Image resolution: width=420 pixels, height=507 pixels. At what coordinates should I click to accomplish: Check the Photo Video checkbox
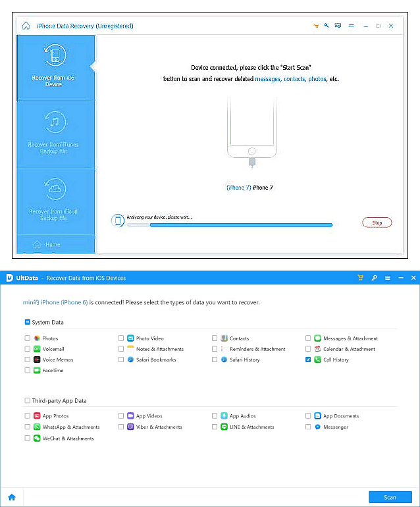click(x=121, y=338)
